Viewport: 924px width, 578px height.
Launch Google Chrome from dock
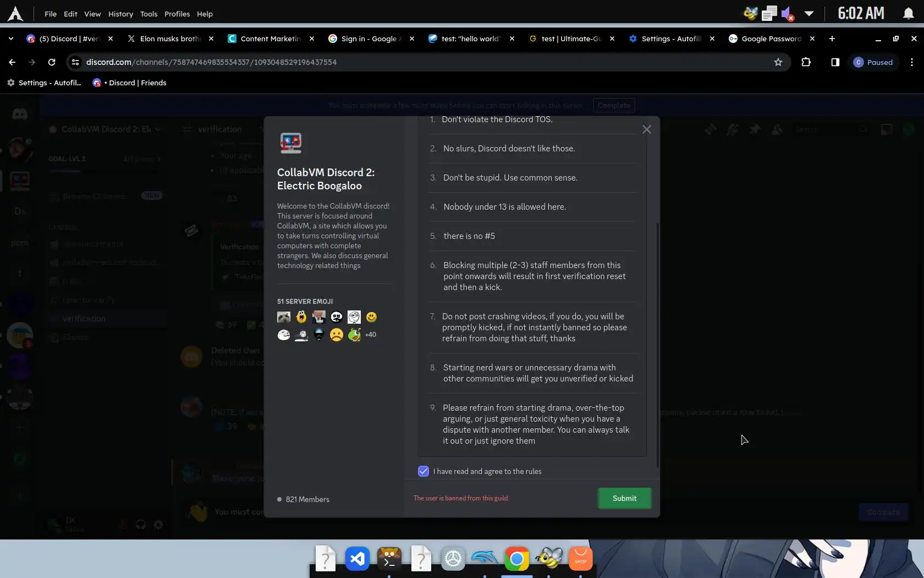click(516, 559)
